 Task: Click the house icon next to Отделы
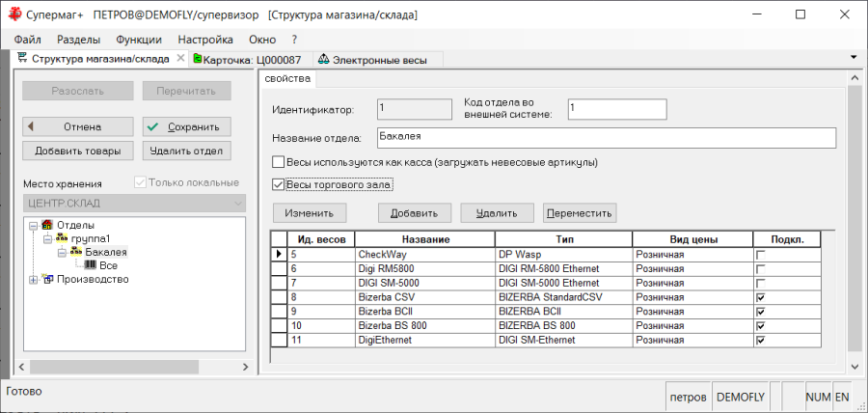[x=47, y=226]
